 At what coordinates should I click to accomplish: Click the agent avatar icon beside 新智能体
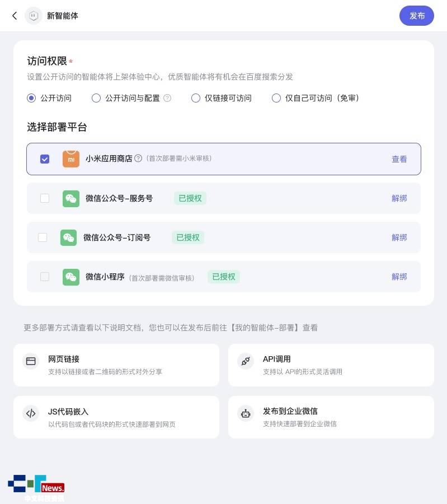(x=34, y=16)
